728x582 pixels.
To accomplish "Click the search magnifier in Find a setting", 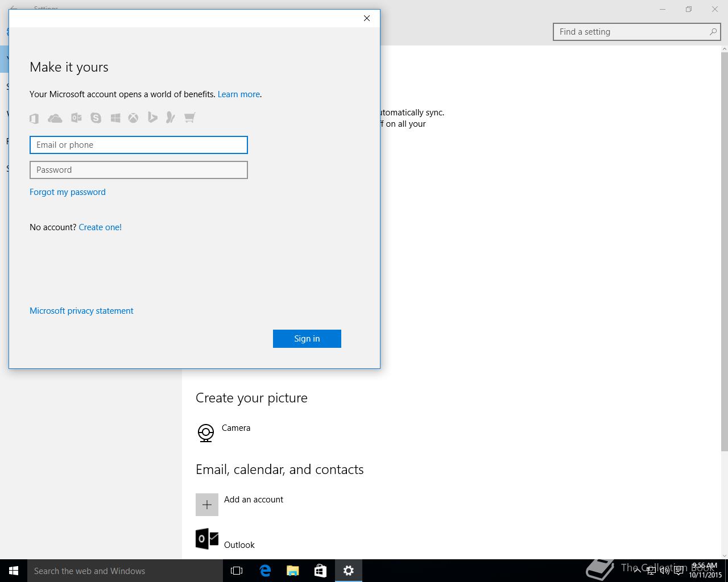I will pyautogui.click(x=713, y=32).
